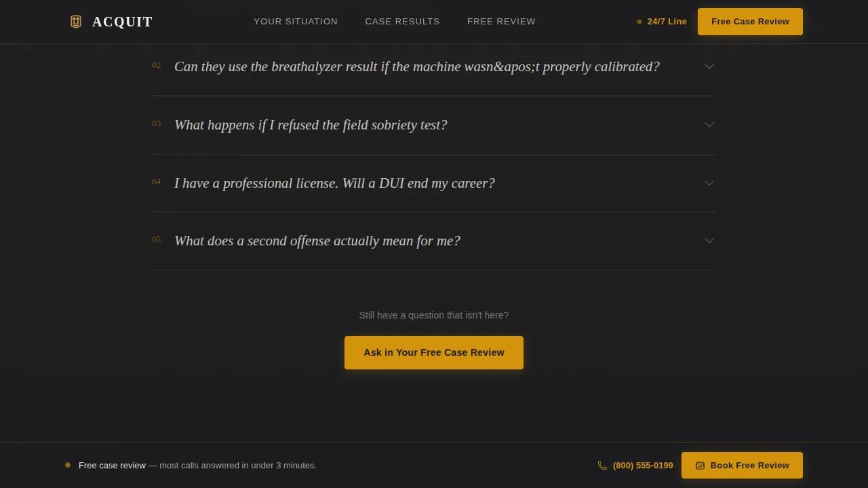The height and width of the screenshot is (488, 868).
Task: Navigate to FREE REVIEW menu item
Action: (x=501, y=21)
